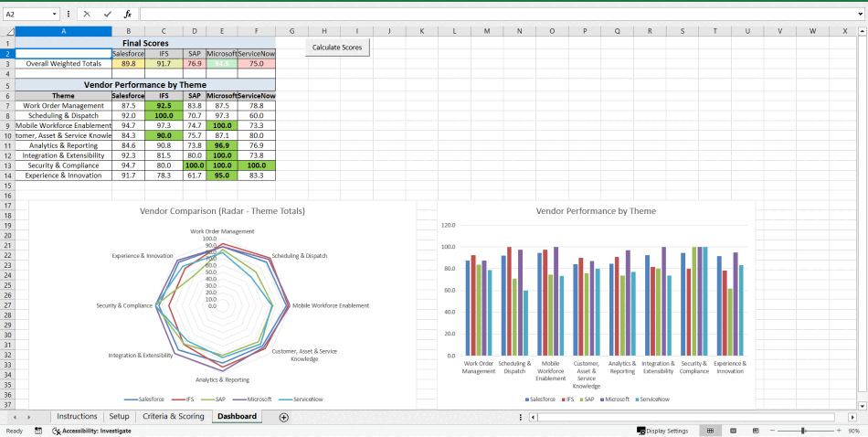Image resolution: width=868 pixels, height=437 pixels.
Task: Select Microsoft Analytics cell 96.9
Action: pyautogui.click(x=221, y=145)
